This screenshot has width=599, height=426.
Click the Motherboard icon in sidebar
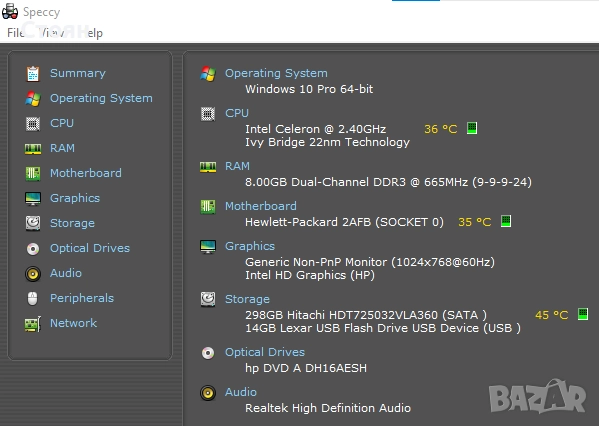point(33,173)
